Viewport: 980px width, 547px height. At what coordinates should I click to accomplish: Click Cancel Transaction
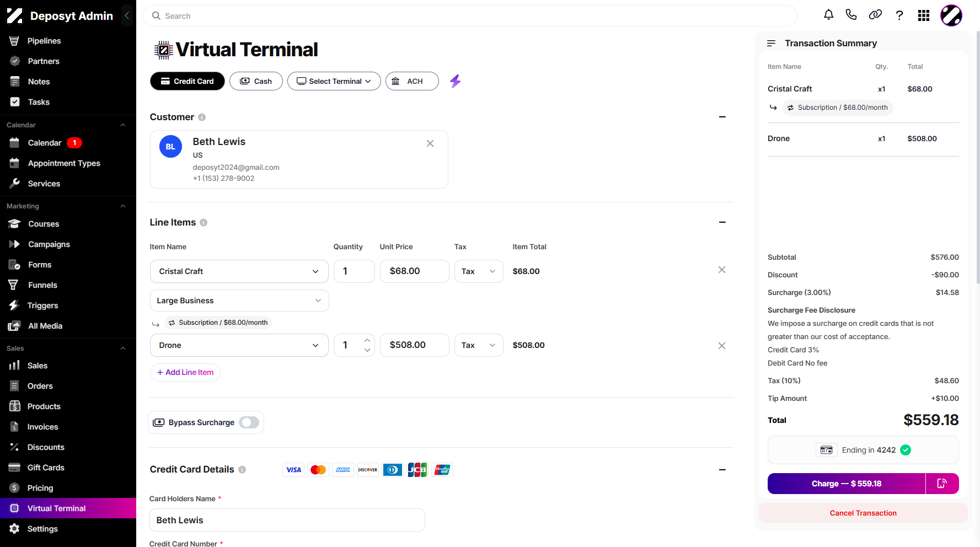pyautogui.click(x=863, y=513)
